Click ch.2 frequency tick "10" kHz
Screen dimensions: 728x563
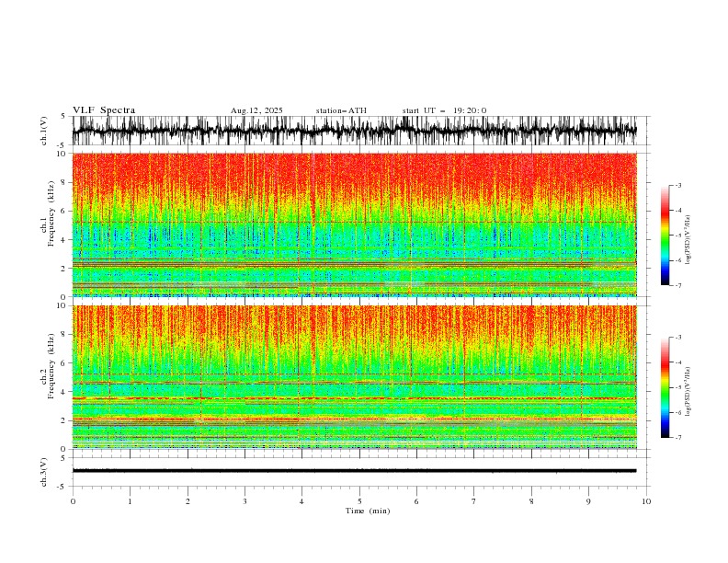pos(63,305)
